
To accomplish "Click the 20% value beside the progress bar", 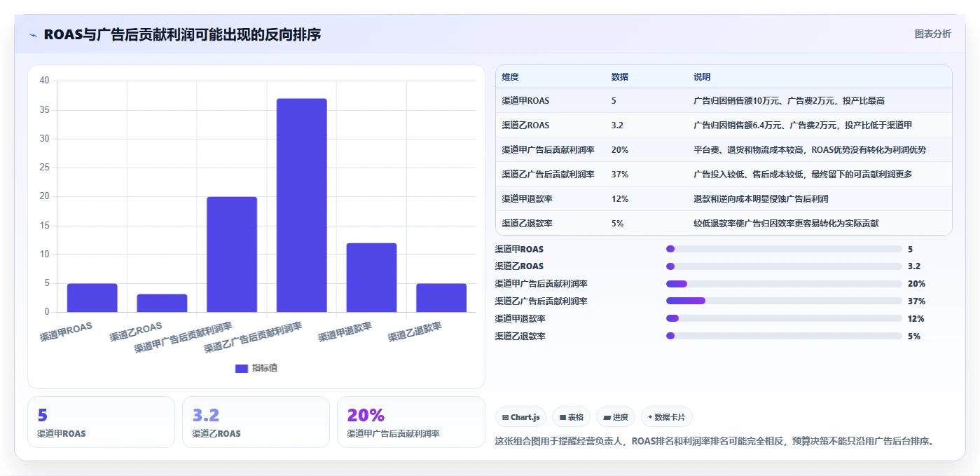I will [916, 284].
